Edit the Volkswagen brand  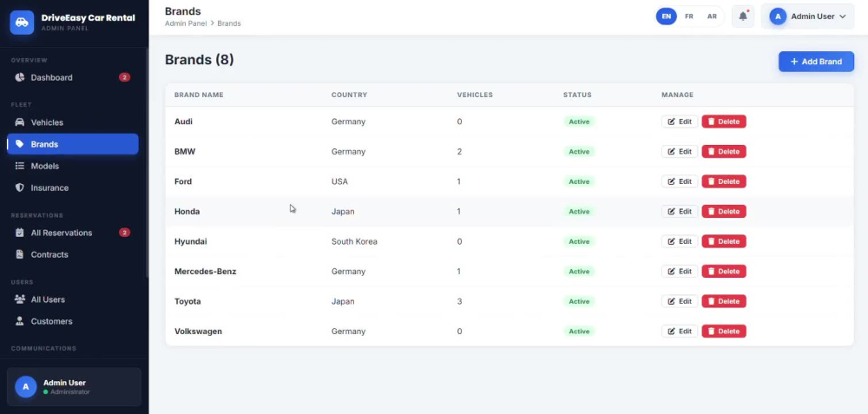680,331
